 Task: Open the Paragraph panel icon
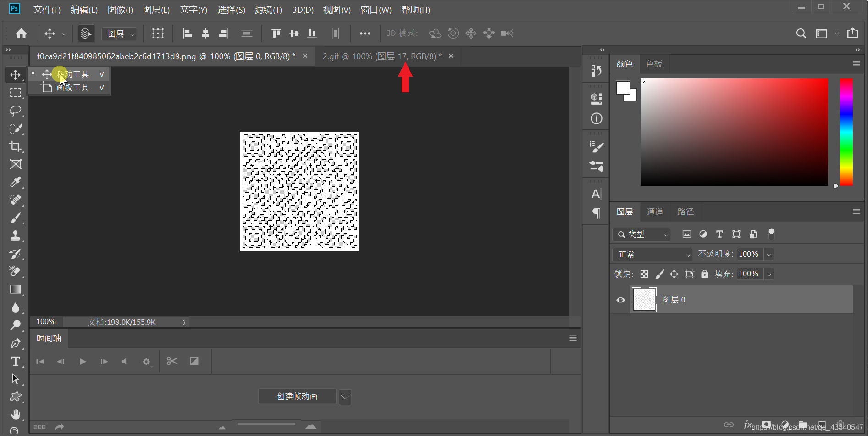point(596,213)
